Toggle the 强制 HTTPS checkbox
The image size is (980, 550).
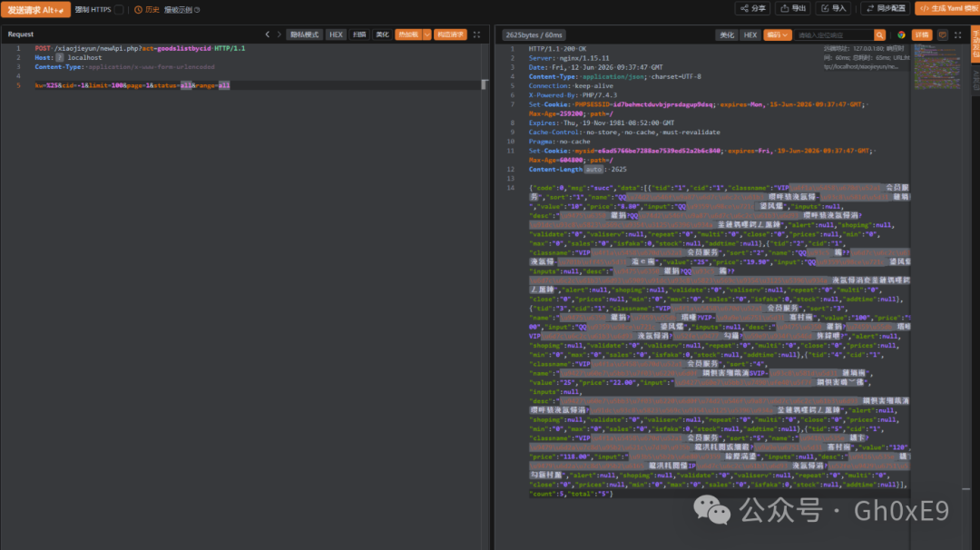point(119,9)
